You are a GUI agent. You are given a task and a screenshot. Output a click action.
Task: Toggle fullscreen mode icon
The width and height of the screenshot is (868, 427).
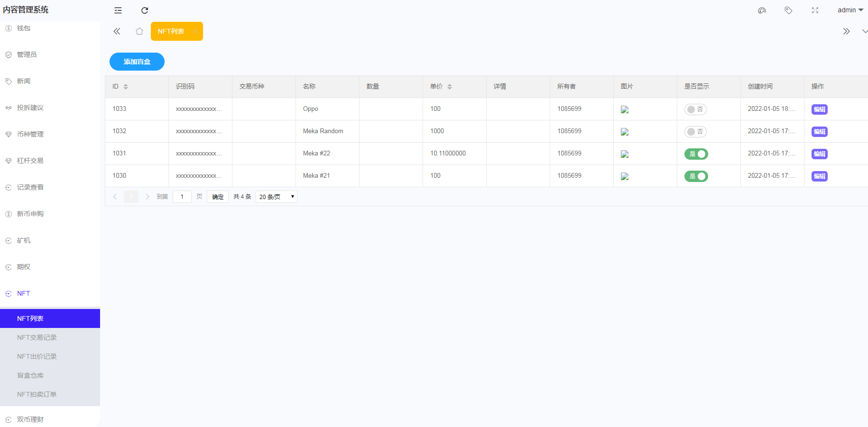[x=815, y=10]
